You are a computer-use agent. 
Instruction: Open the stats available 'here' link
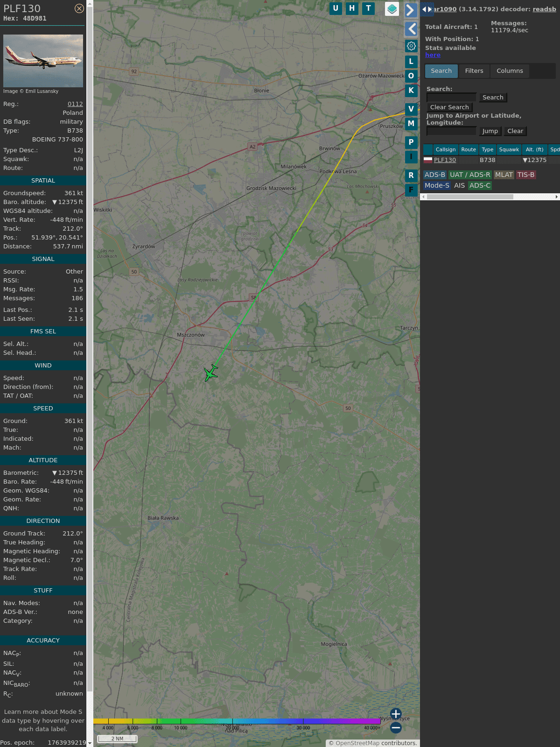point(433,55)
